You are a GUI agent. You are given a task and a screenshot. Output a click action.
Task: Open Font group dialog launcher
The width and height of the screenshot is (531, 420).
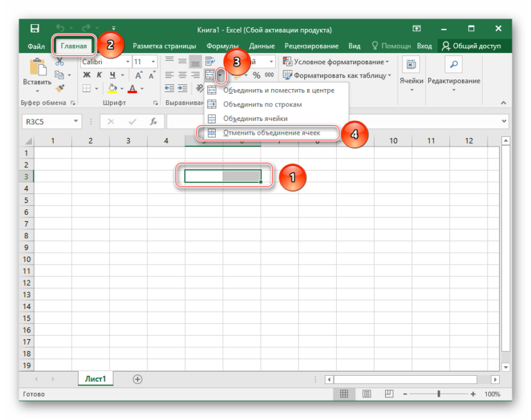156,103
